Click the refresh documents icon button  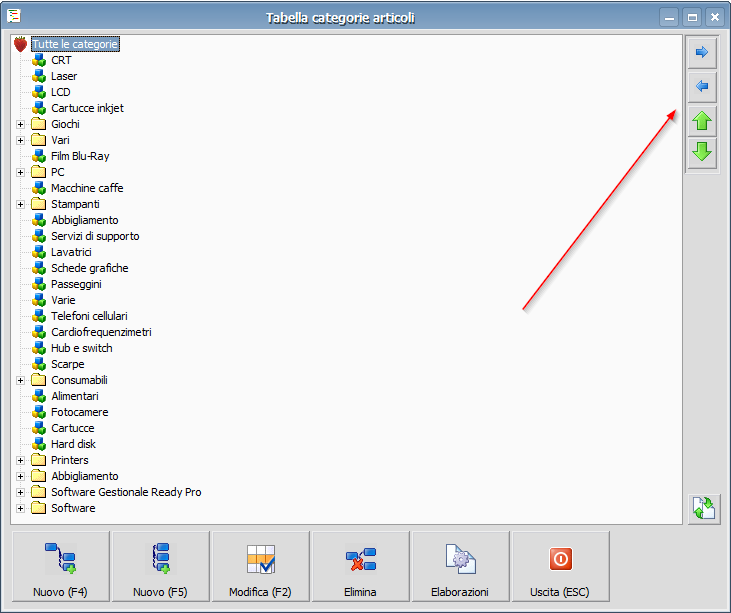pos(703,509)
